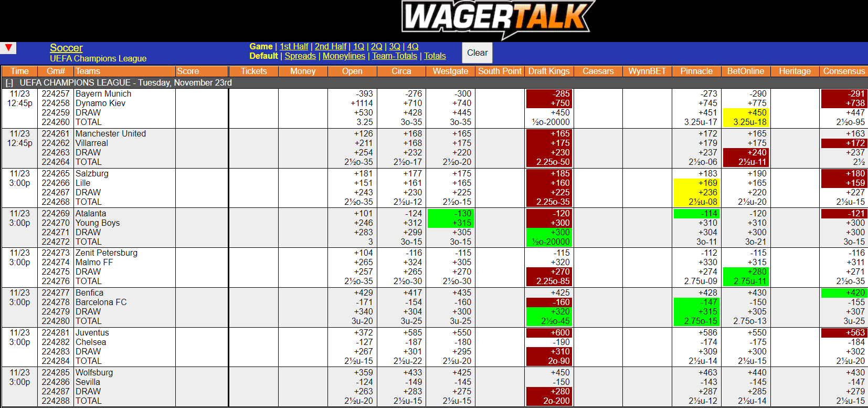This screenshot has width=868, height=408.
Task: Show Moneylines view
Action: (x=344, y=56)
